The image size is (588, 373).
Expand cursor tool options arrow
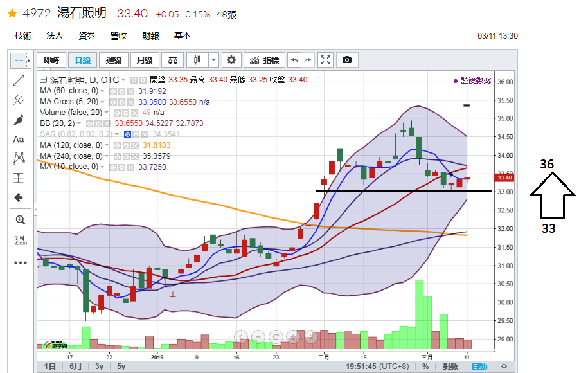29,60
